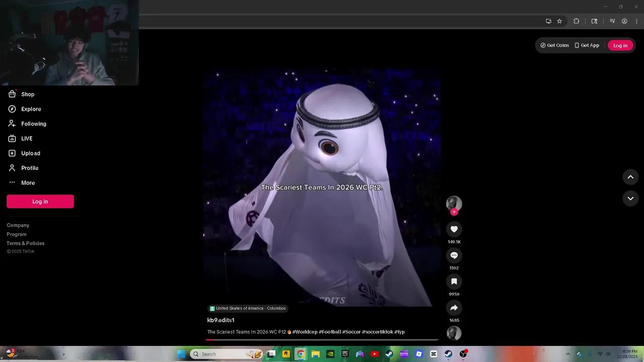Click the United States of America · Columbus location tag

pyautogui.click(x=248, y=308)
